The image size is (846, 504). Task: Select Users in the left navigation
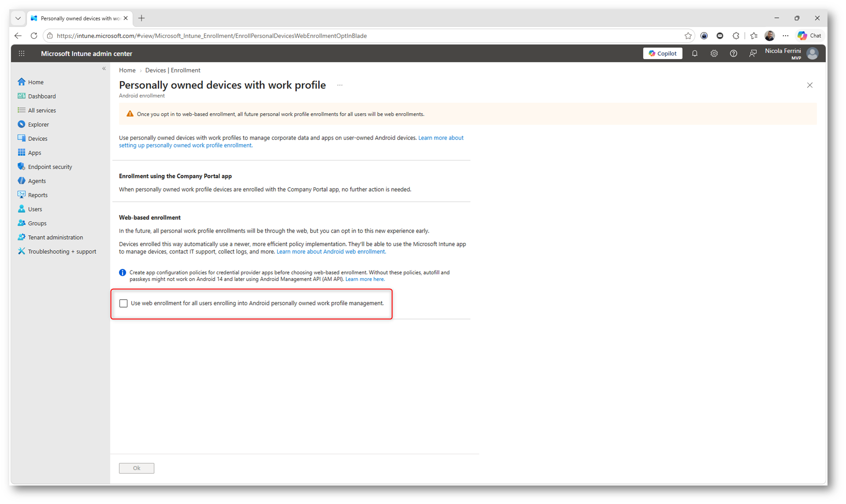coord(35,209)
